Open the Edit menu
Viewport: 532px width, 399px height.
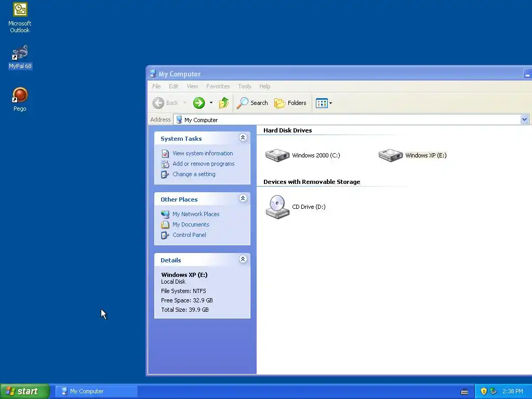tap(174, 86)
